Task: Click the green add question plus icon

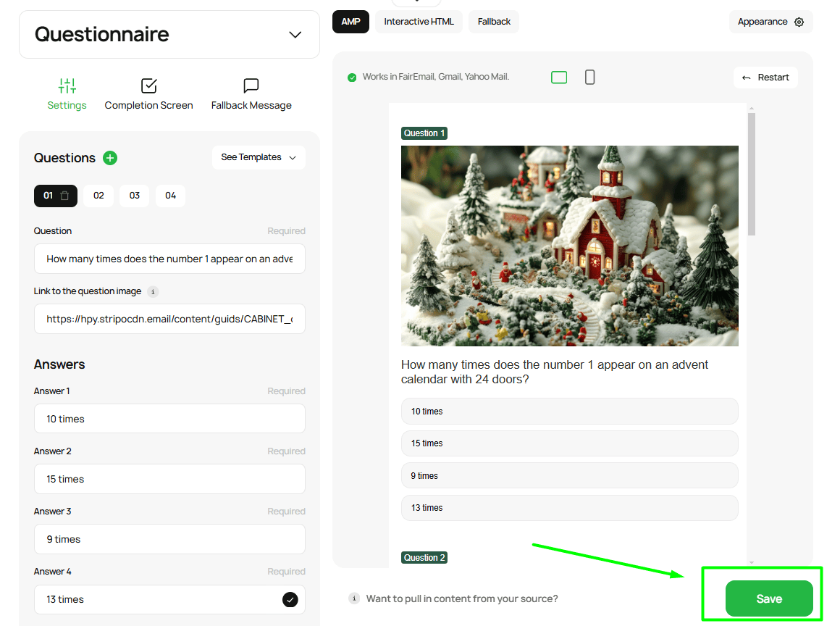Action: [110, 158]
